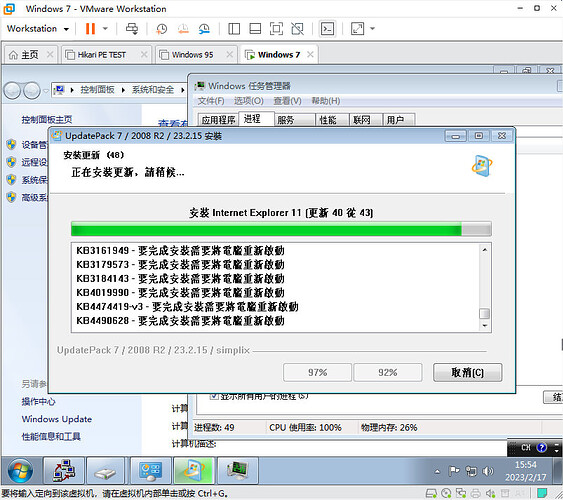
Task: Revert to the previous snapshot icon
Action: point(183,29)
